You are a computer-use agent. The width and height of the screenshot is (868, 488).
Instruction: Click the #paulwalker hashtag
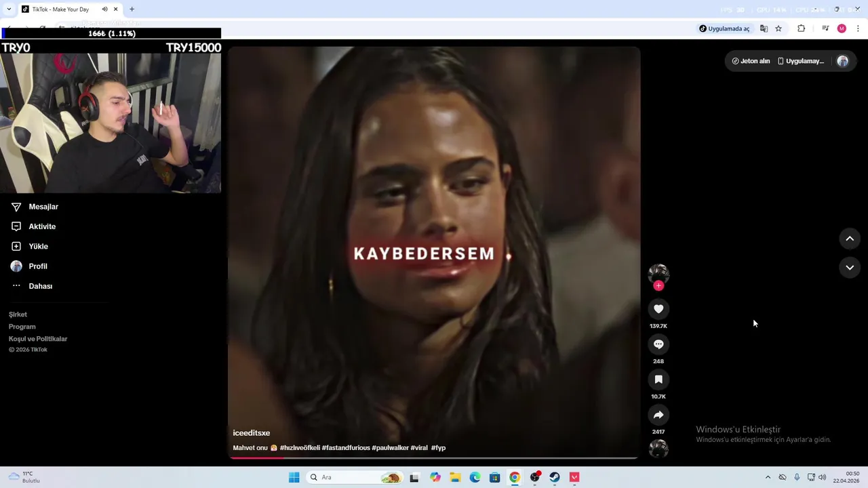point(390,448)
